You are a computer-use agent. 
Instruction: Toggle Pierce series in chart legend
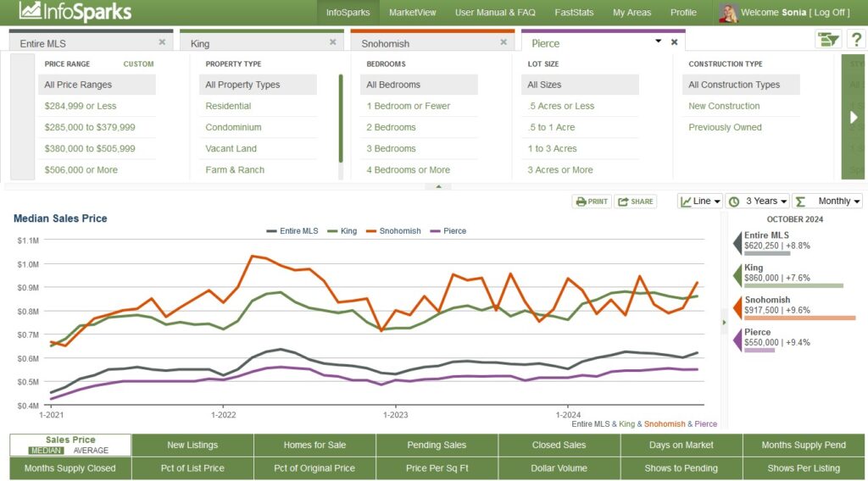(x=448, y=231)
